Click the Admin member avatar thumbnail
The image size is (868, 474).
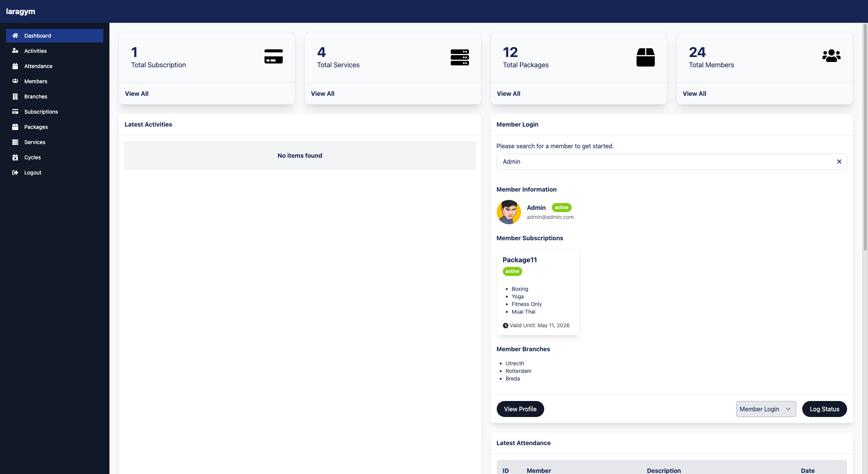(x=508, y=212)
